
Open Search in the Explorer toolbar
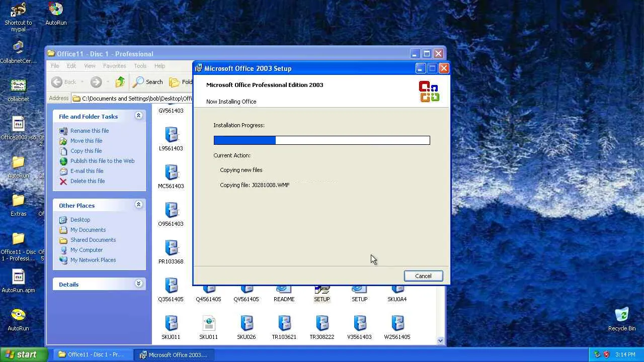148,82
